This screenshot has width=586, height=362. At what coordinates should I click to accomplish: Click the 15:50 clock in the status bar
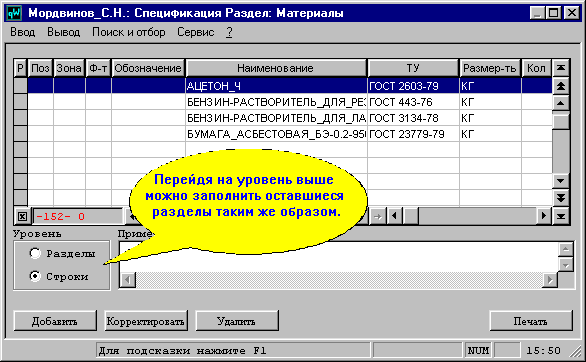tap(543, 350)
